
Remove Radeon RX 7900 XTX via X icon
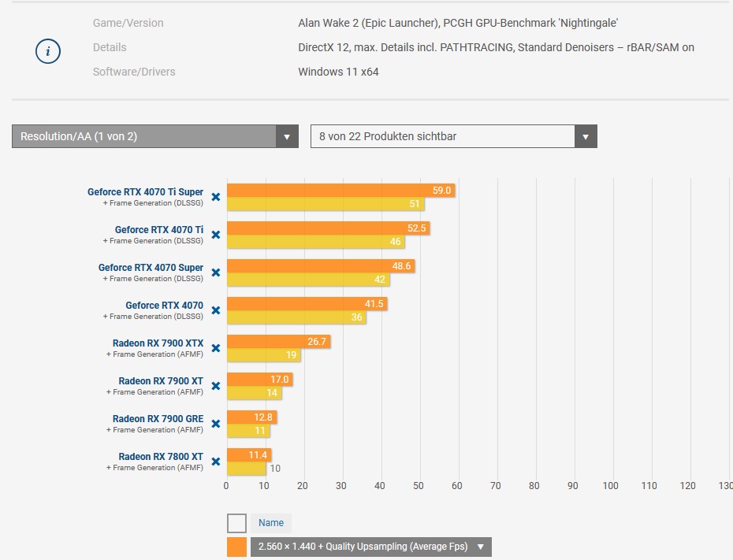(216, 348)
